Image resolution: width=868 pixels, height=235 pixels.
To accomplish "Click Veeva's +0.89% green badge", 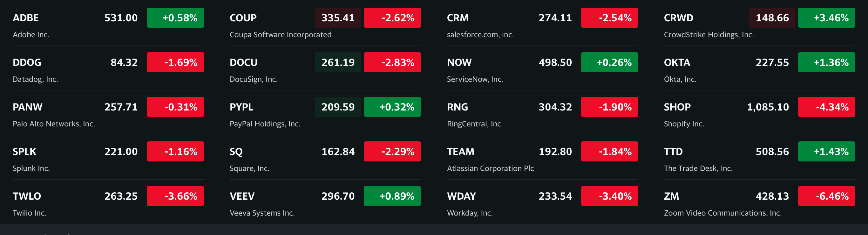I will click(x=392, y=196).
